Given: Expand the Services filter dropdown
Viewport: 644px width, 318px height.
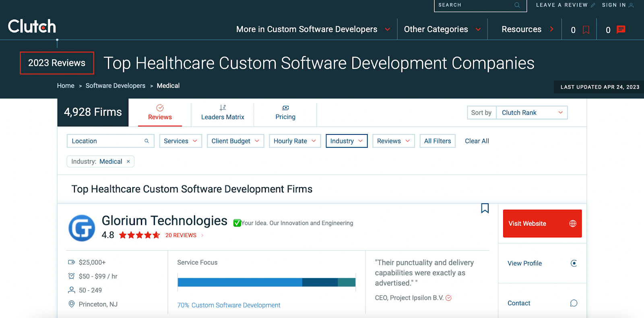Looking at the screenshot, I should pyautogui.click(x=180, y=141).
